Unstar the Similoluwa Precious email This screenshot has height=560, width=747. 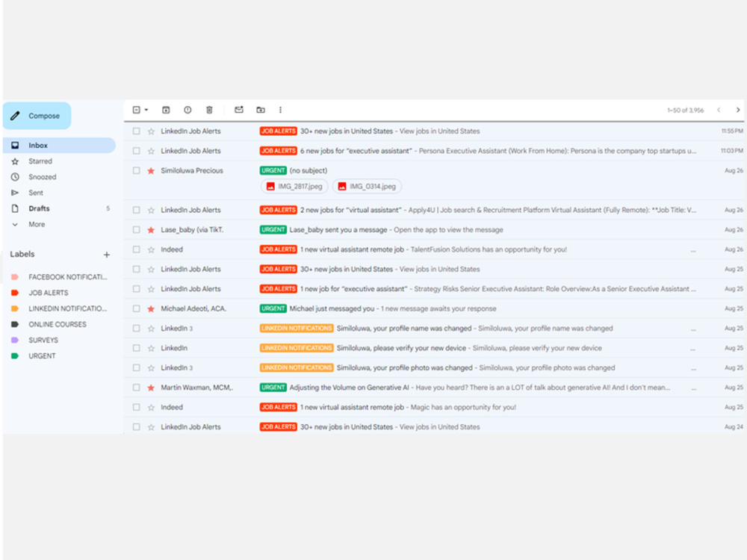point(151,170)
